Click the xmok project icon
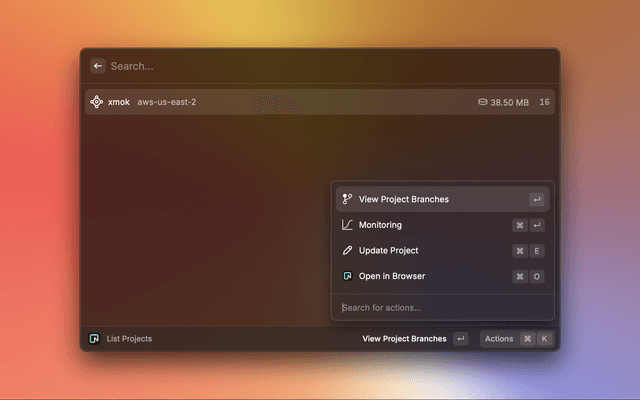 tap(97, 102)
